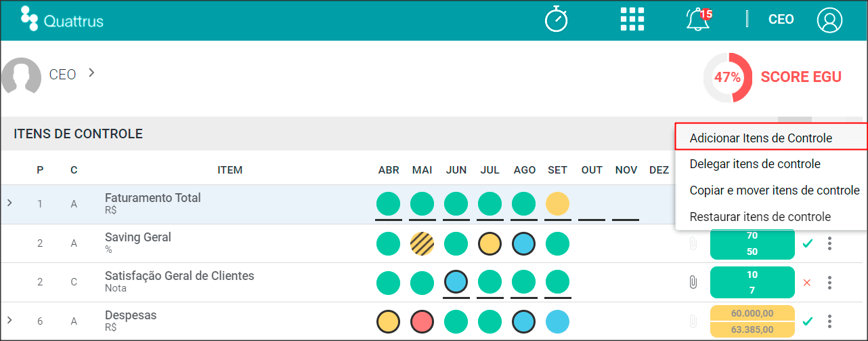The height and width of the screenshot is (341, 868).
Task: Open three-dot menu for Despesas row
Action: click(x=829, y=321)
